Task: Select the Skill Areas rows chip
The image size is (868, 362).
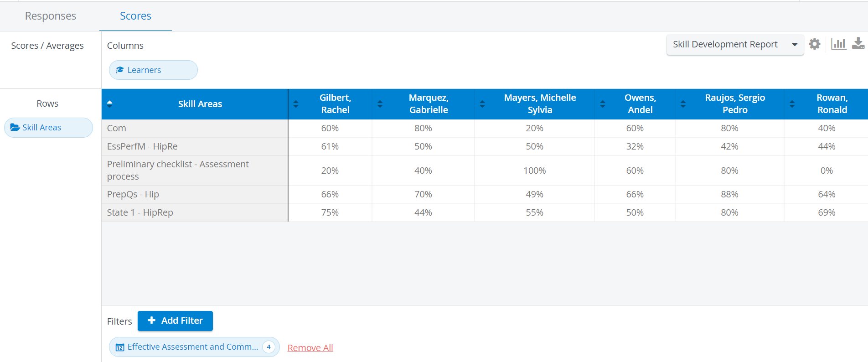Action: click(x=48, y=128)
